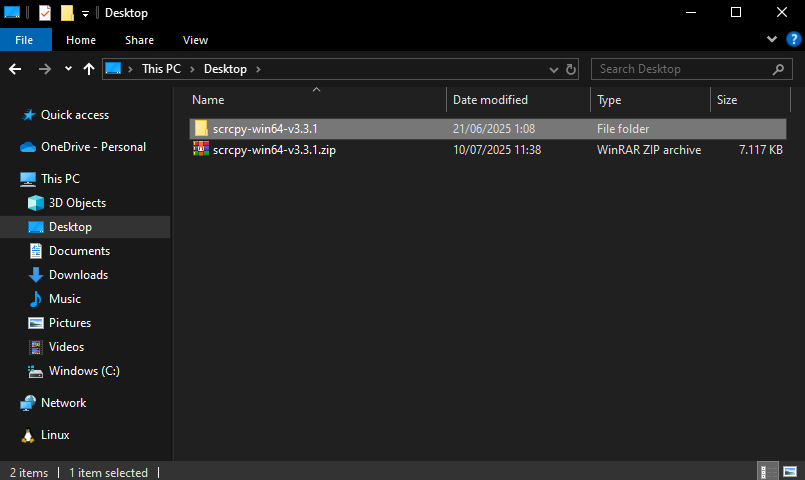The height and width of the screenshot is (480, 805).
Task: Switch to the View ribbon tab
Action: click(x=195, y=40)
